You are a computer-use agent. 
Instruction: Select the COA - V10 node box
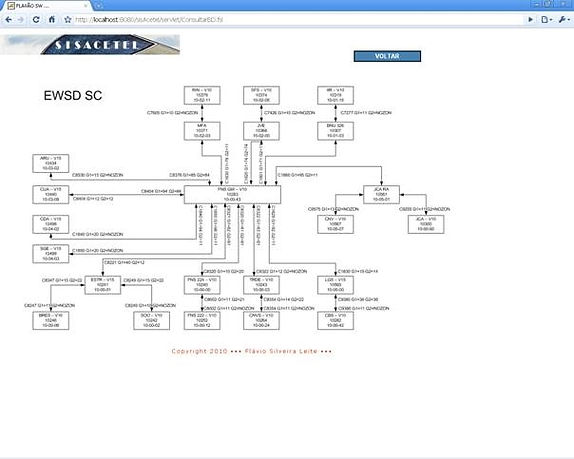(51, 224)
